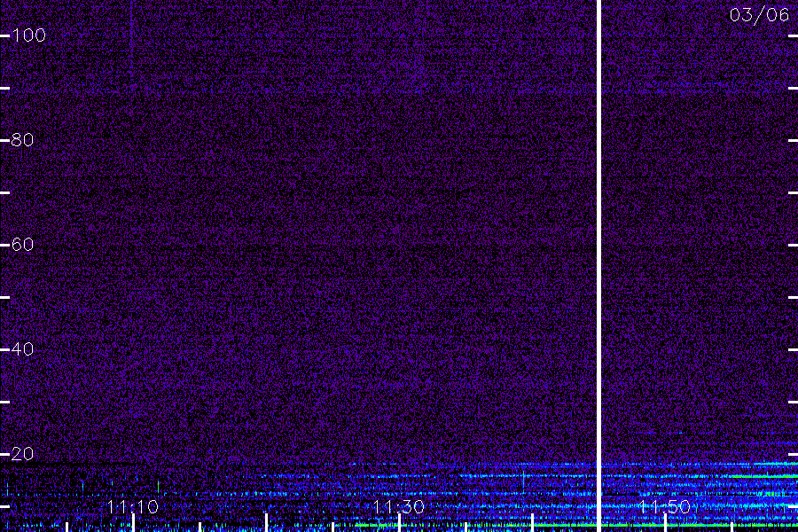
Task: Click the 03/06 date label
Action: (759, 15)
